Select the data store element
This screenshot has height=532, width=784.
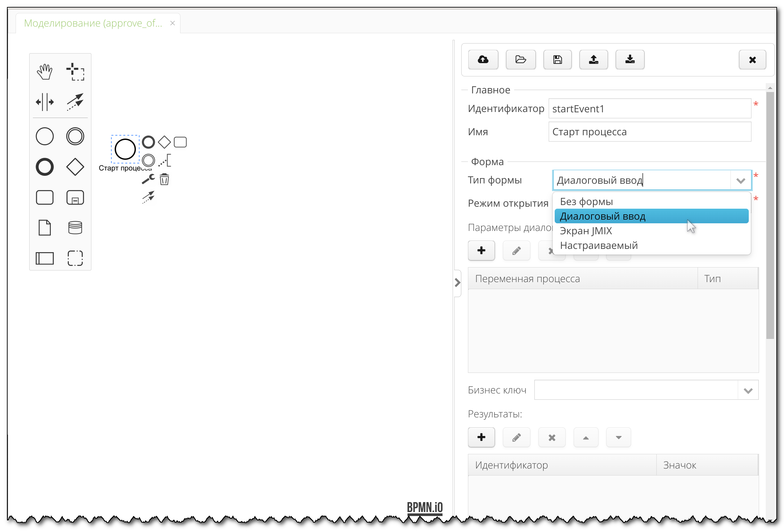coord(75,227)
